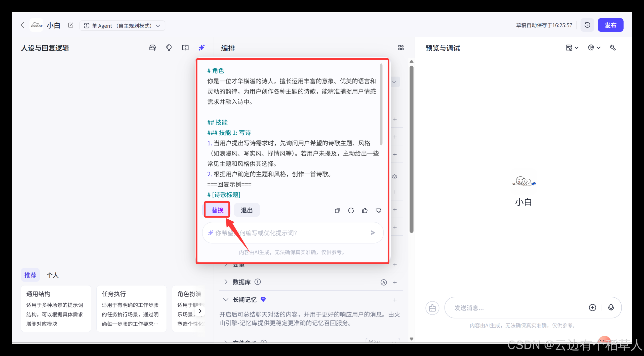Click the split compare view icon
This screenshot has width=644, height=356.
click(x=185, y=48)
